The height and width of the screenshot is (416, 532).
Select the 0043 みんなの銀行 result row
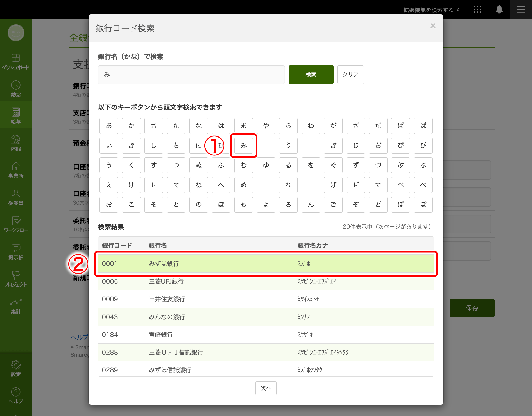(x=266, y=317)
